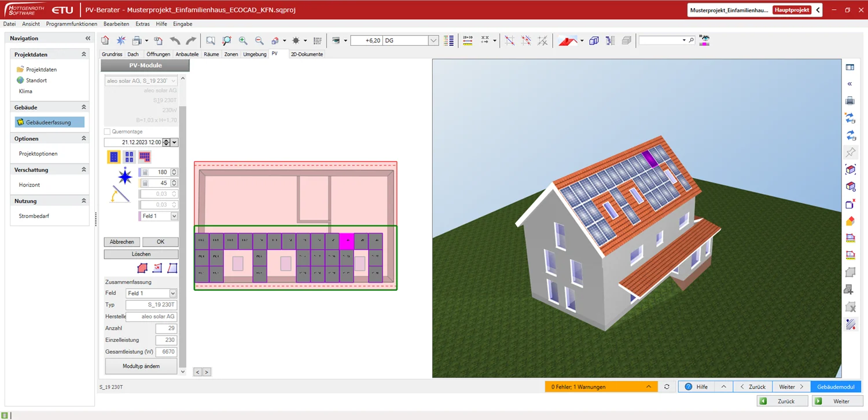Open the Extras menu

click(142, 24)
